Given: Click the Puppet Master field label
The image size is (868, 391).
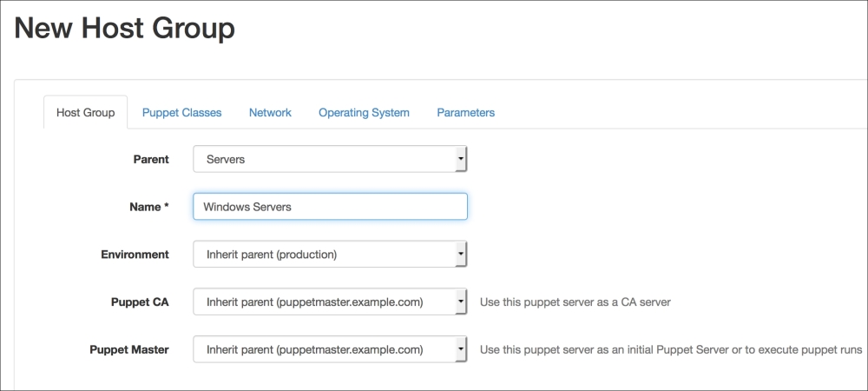Looking at the screenshot, I should 129,350.
